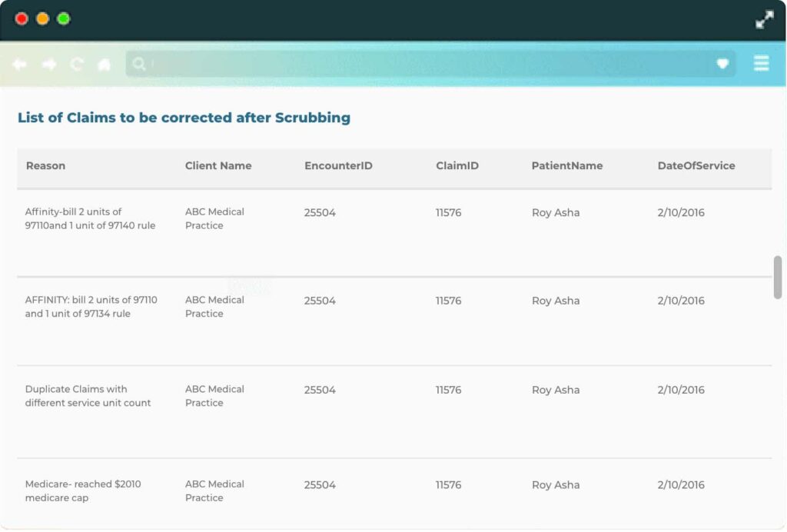The image size is (787, 532).
Task: Sort by DateOfService column header
Action: pyautogui.click(x=696, y=166)
